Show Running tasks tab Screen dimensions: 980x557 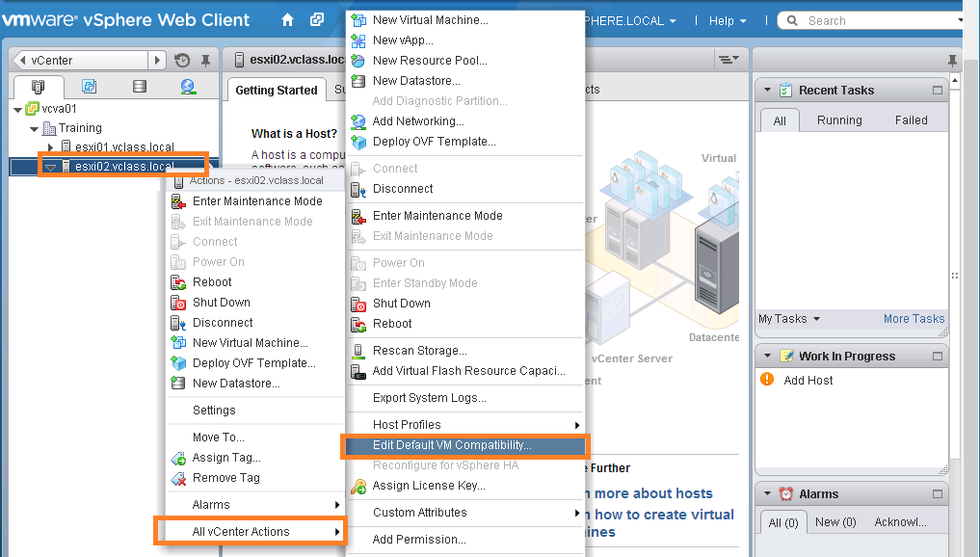coord(839,120)
